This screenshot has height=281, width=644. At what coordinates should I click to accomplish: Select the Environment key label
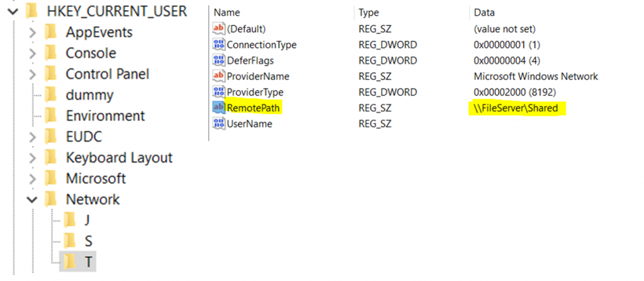tap(106, 116)
